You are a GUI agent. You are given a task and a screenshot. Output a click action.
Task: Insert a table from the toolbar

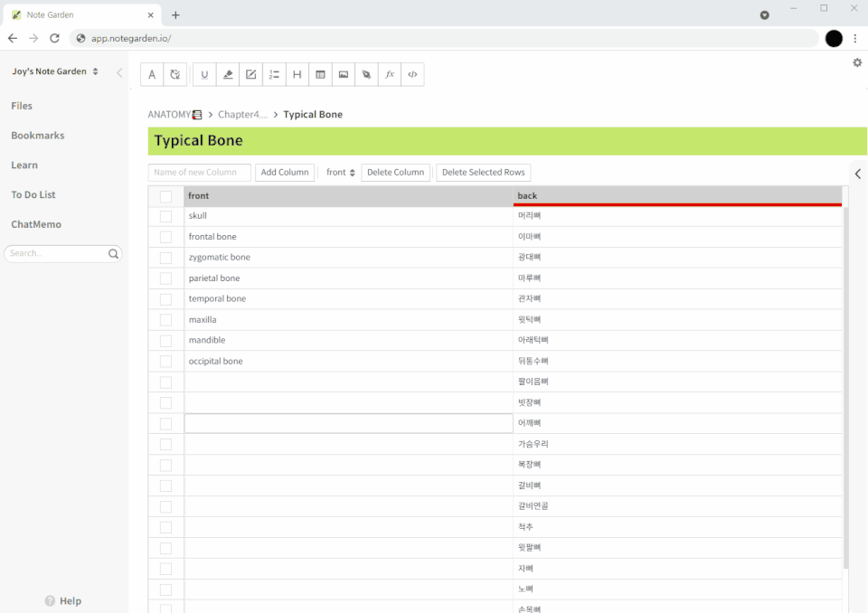(320, 75)
